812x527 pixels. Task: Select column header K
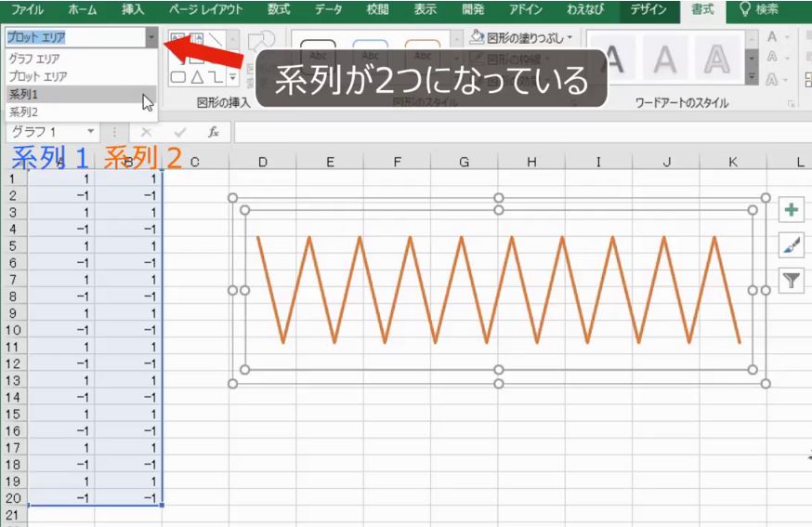pyautogui.click(x=733, y=163)
